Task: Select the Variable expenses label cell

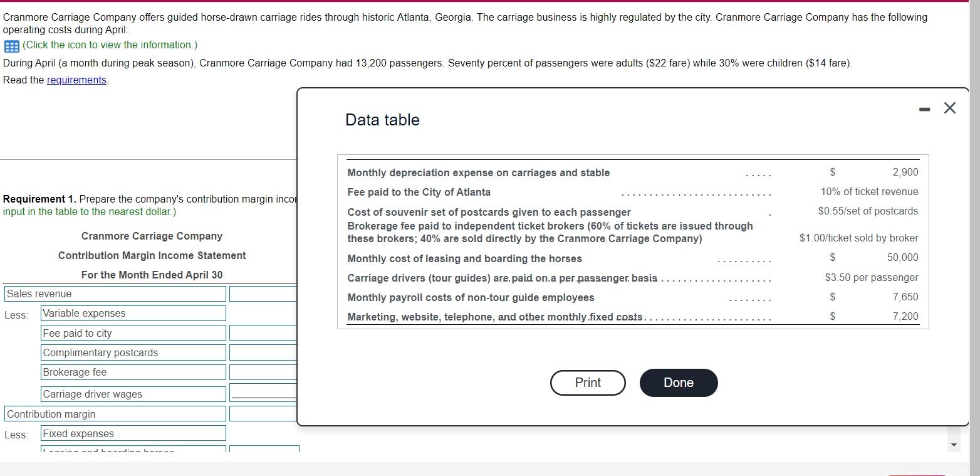Action: (x=133, y=313)
